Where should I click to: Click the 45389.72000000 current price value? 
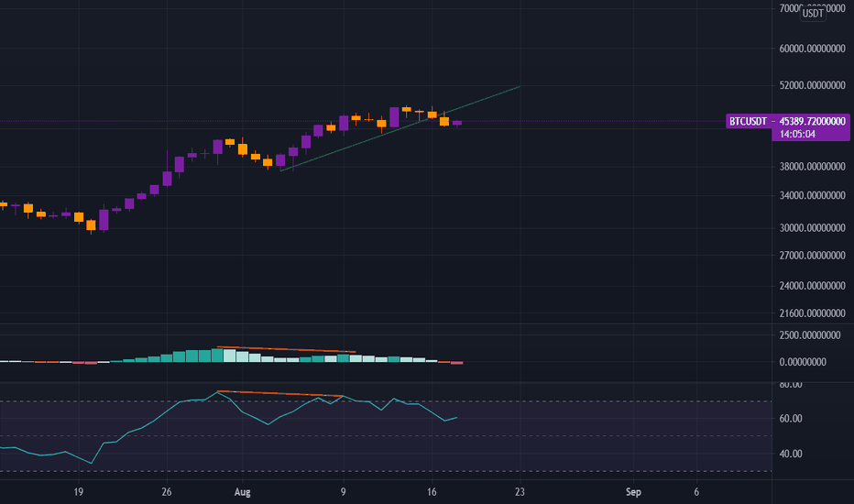tap(812, 121)
